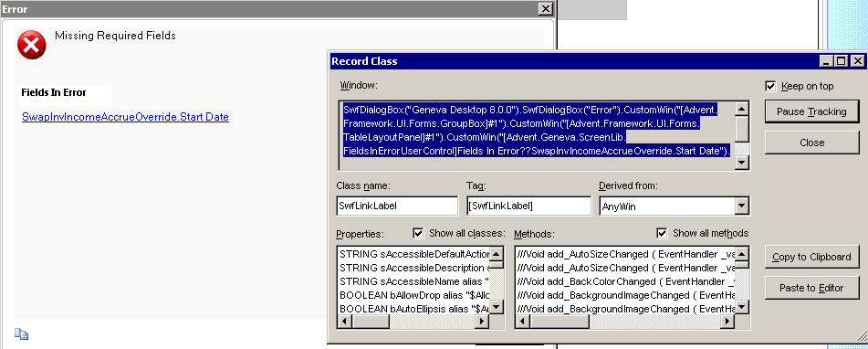Image resolution: width=868 pixels, height=349 pixels.
Task: Toggle the Keep on top checkbox
Action: (x=770, y=86)
